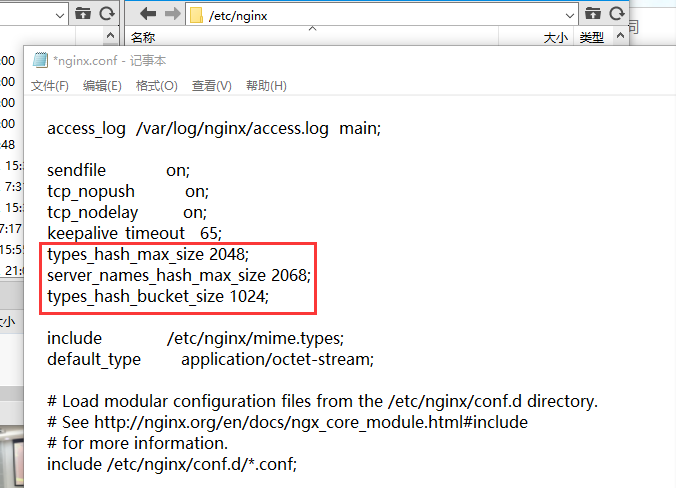This screenshot has width=676, height=488.
Task: Open the 文件(F) menu
Action: point(50,86)
